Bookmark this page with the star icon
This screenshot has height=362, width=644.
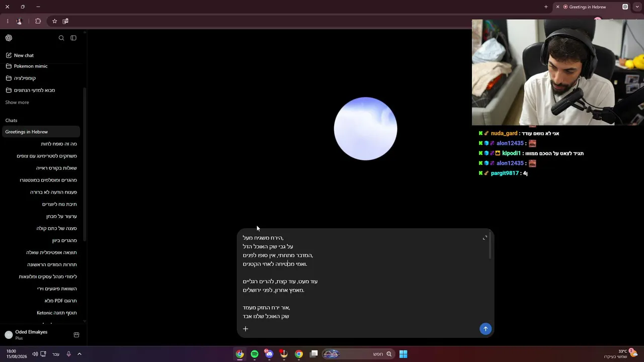coord(54,21)
